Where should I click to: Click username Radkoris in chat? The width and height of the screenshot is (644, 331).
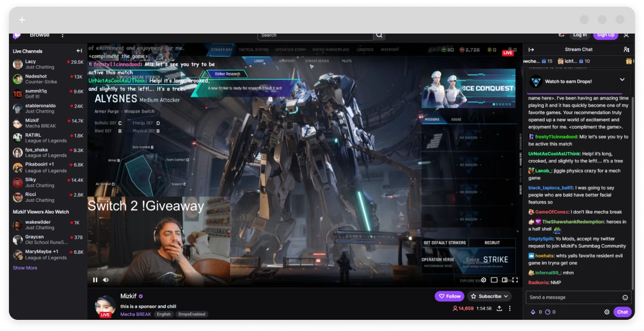point(538,282)
